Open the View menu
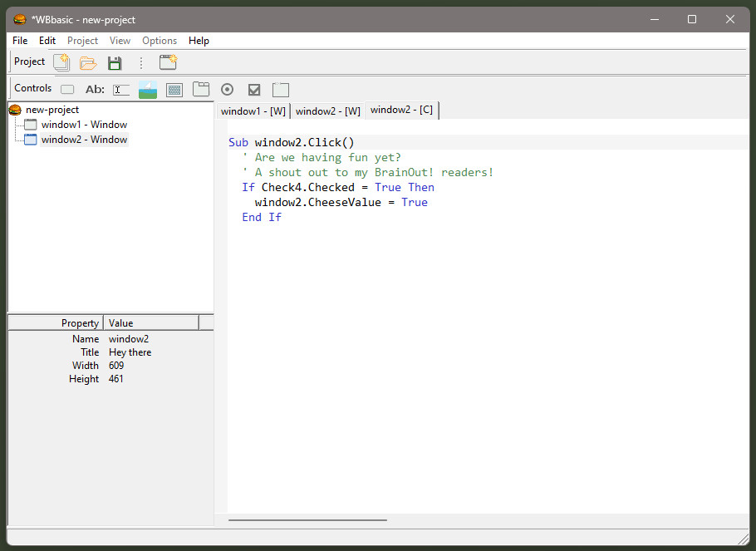Image resolution: width=756 pixels, height=551 pixels. click(120, 41)
